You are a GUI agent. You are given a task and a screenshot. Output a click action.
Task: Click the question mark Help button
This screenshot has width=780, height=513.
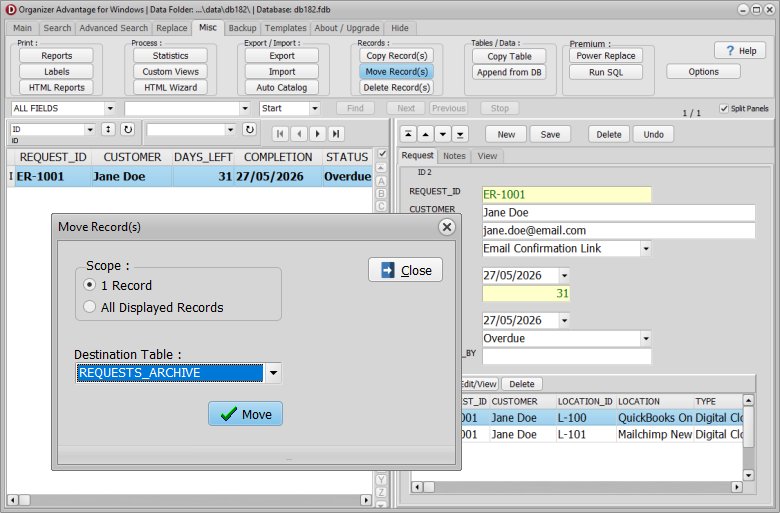[x=740, y=51]
